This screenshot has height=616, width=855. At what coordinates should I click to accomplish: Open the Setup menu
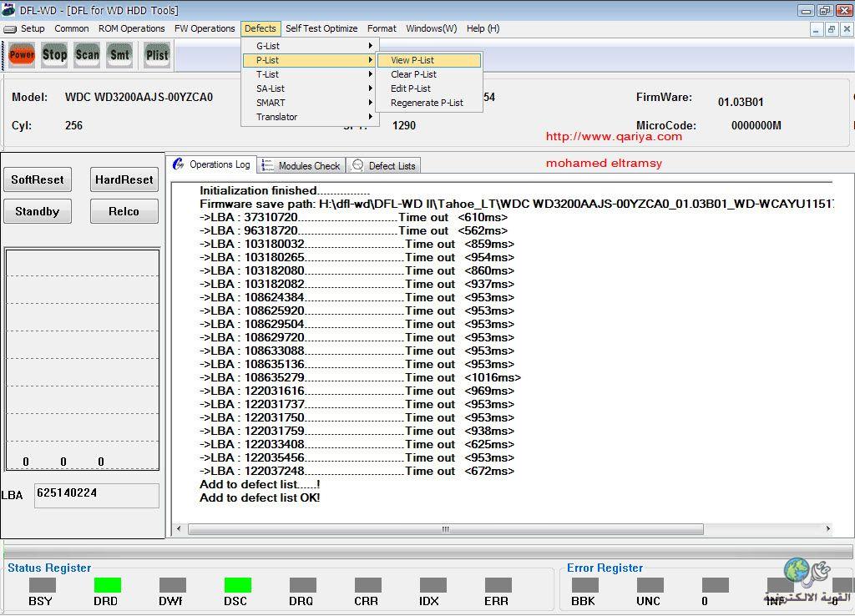pos(33,28)
